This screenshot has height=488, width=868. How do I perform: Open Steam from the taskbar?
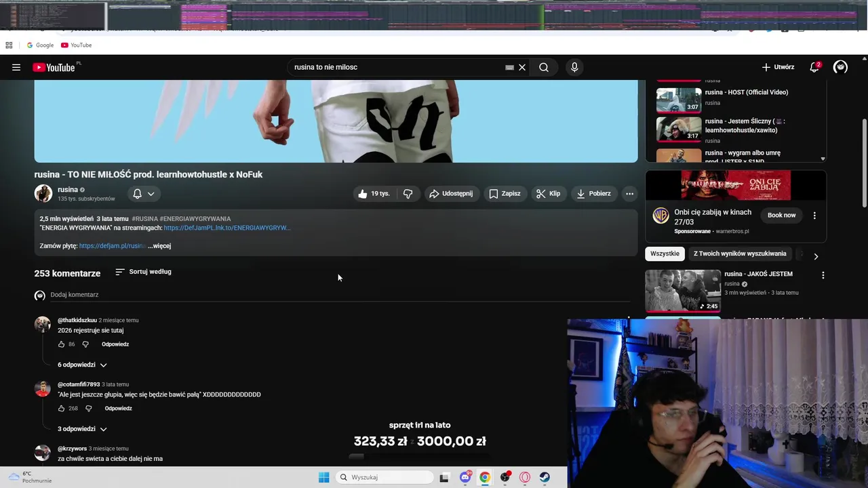point(545,477)
